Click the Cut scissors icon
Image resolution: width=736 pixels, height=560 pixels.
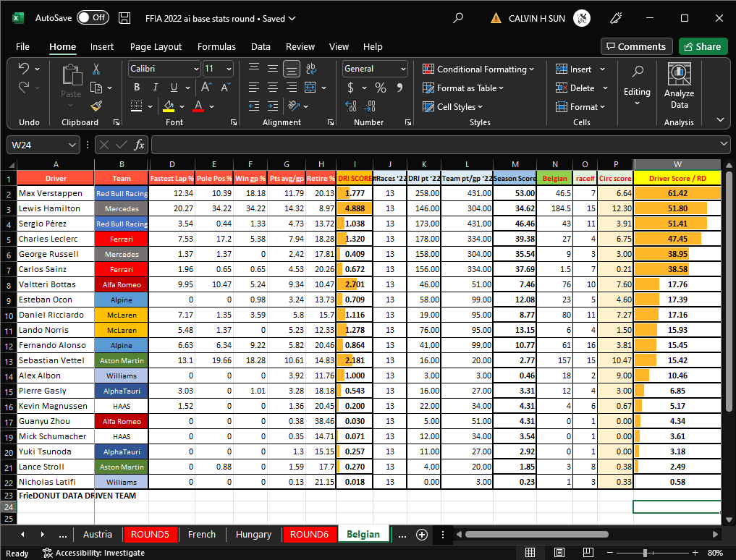click(x=96, y=69)
